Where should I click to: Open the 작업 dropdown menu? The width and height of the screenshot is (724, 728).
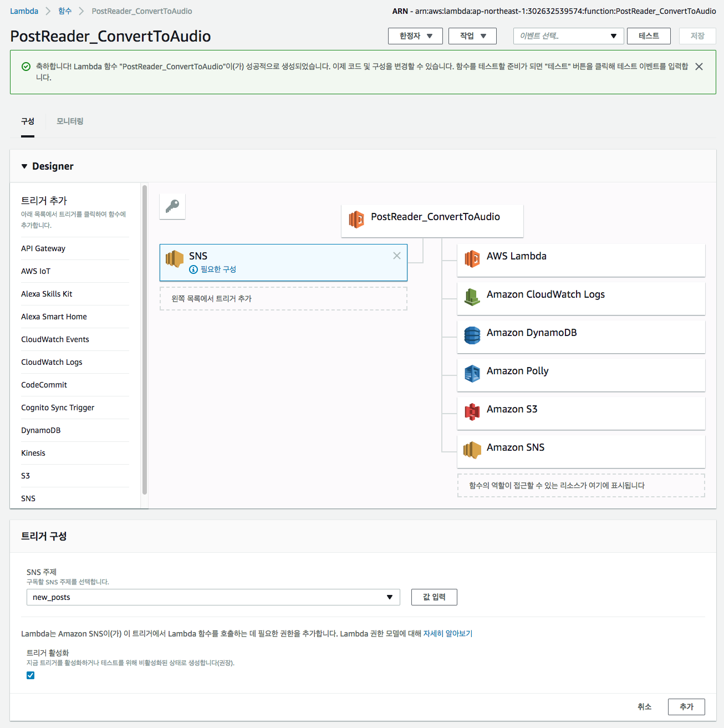(472, 36)
